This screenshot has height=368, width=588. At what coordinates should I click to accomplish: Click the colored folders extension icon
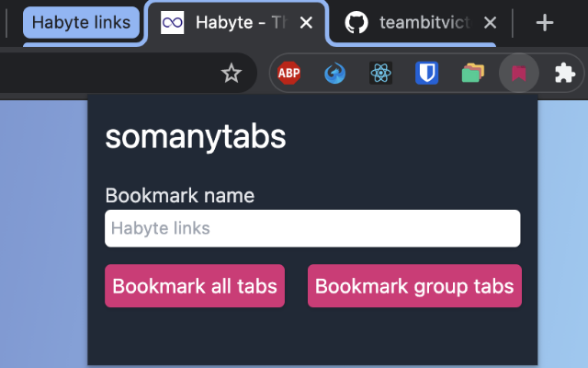coord(473,73)
